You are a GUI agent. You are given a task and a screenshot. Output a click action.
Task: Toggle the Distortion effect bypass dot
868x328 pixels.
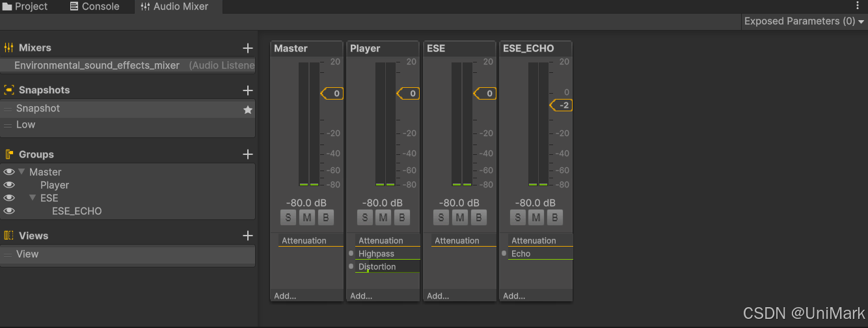point(351,267)
